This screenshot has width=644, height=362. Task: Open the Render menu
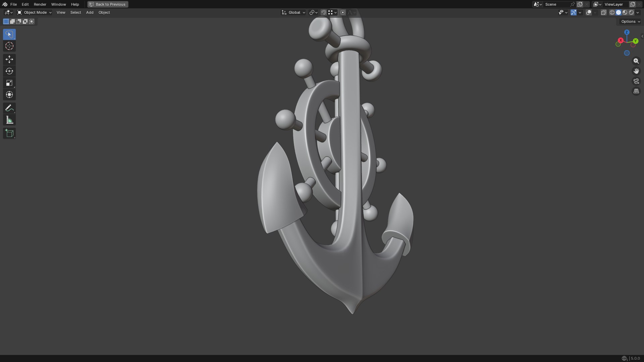click(x=40, y=4)
